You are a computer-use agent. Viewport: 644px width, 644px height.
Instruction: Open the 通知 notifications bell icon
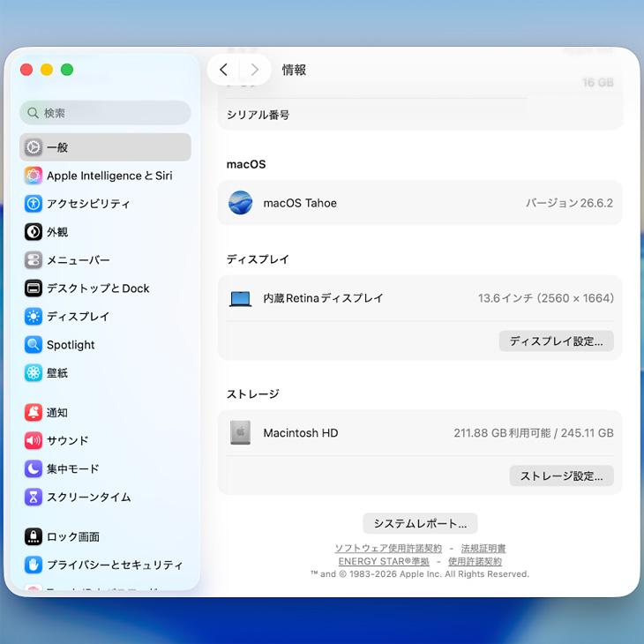click(x=34, y=412)
